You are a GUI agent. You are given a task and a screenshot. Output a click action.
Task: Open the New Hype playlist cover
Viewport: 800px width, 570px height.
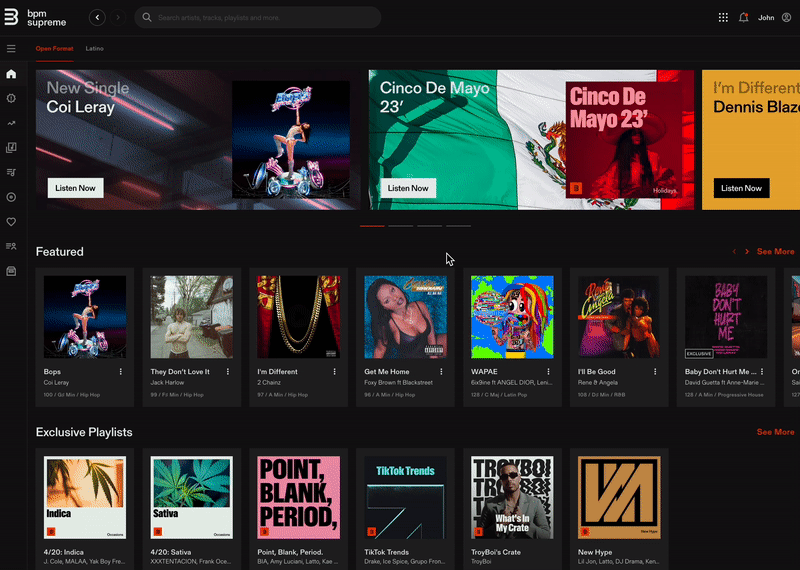[x=619, y=498]
